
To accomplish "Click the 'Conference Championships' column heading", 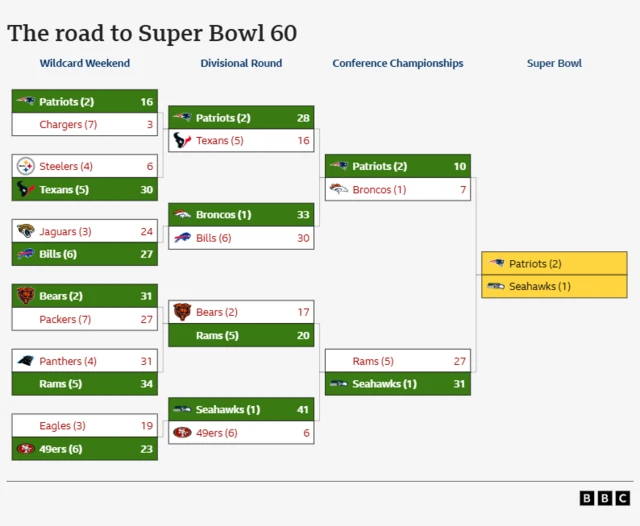I will pos(398,63).
